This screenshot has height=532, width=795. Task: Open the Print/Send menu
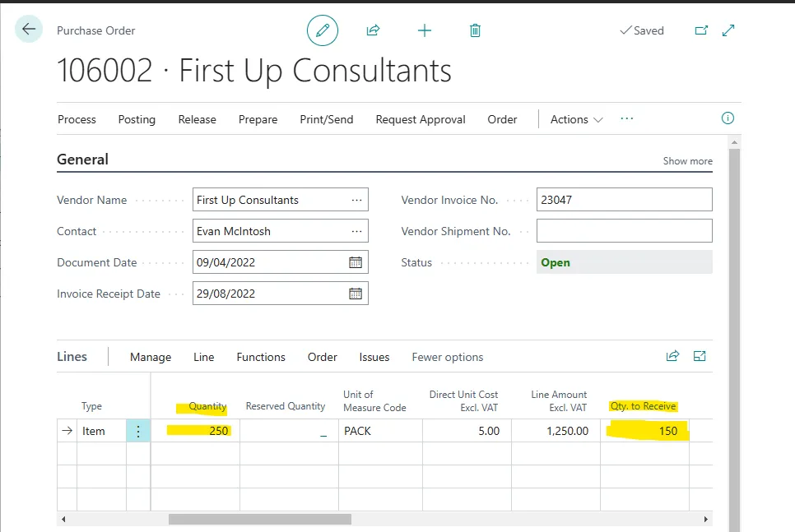327,119
